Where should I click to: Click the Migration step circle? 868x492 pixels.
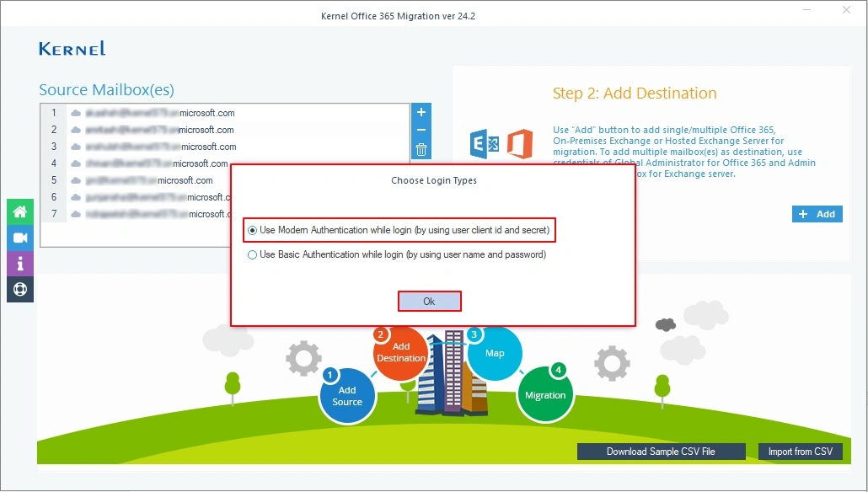[545, 393]
